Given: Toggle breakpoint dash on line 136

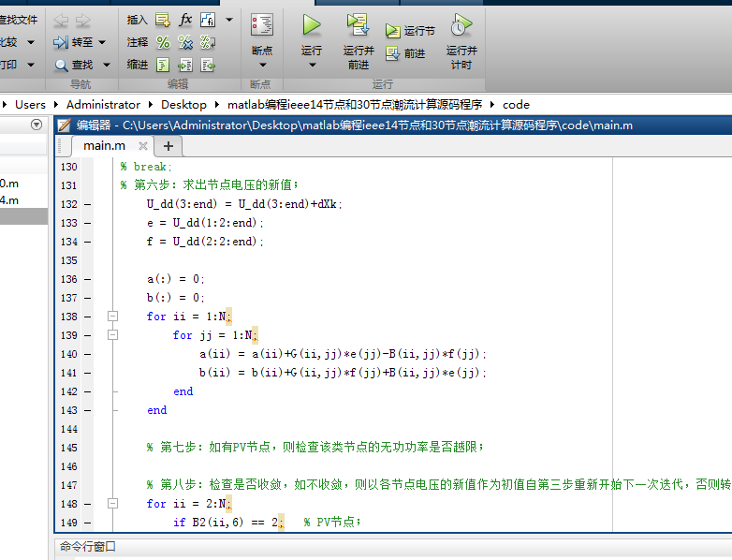Looking at the screenshot, I should [88, 279].
